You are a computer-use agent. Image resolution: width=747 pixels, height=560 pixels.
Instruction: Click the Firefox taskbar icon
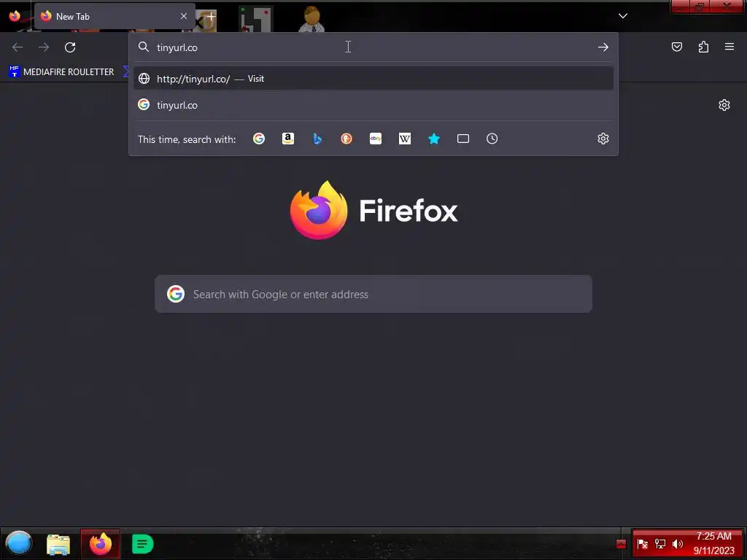[100, 543]
